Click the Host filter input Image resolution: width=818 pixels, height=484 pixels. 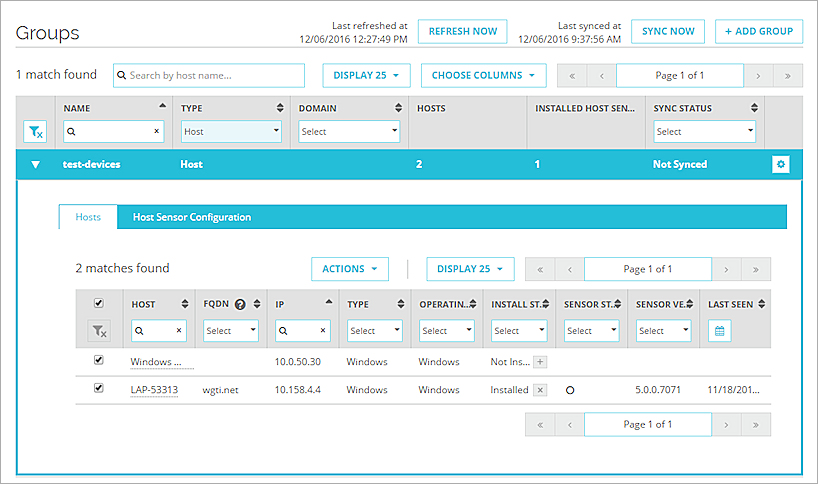pyautogui.click(x=159, y=331)
